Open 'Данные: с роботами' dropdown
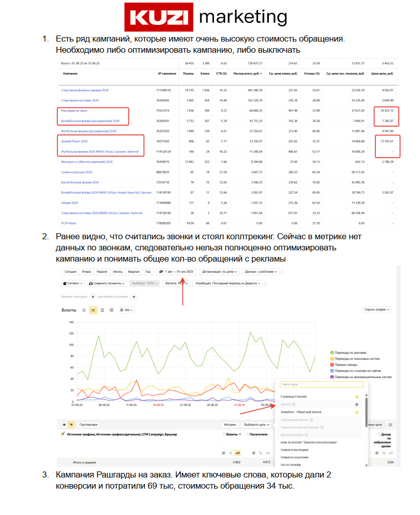Image resolution: width=420 pixels, height=515 pixels. [x=261, y=272]
